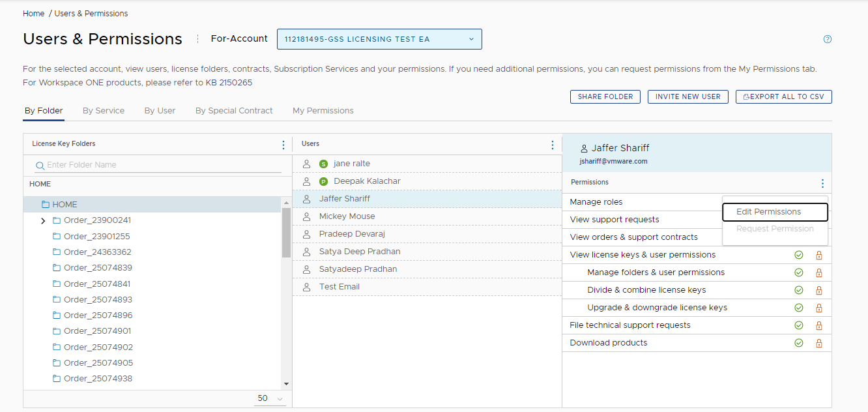The image size is (868, 412).
Task: Click lock icon for File technical support requests
Action: point(819,325)
